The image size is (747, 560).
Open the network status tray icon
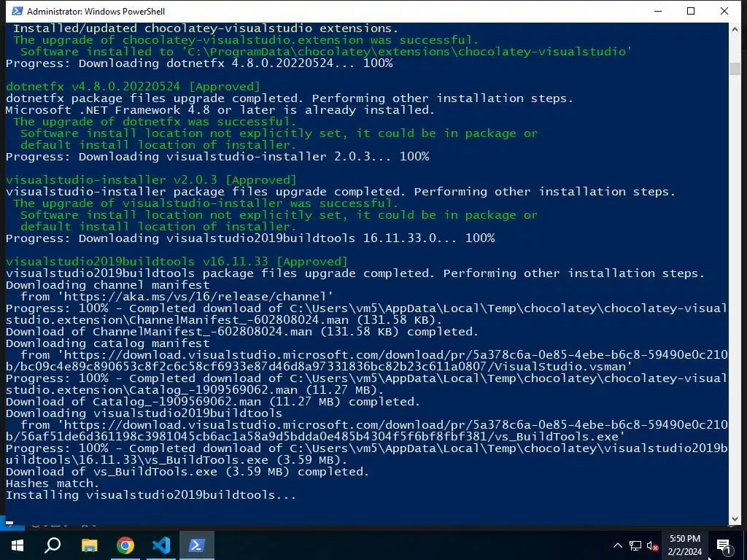[x=635, y=545]
